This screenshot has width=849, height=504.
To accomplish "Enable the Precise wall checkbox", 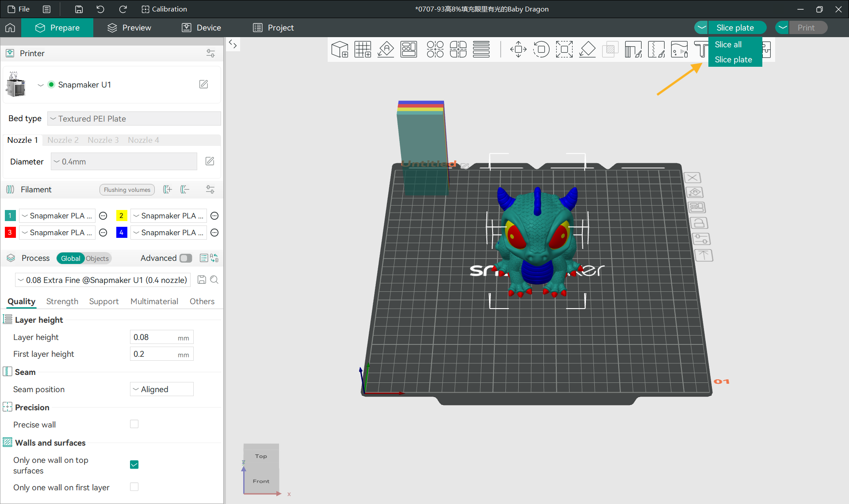I will [134, 424].
